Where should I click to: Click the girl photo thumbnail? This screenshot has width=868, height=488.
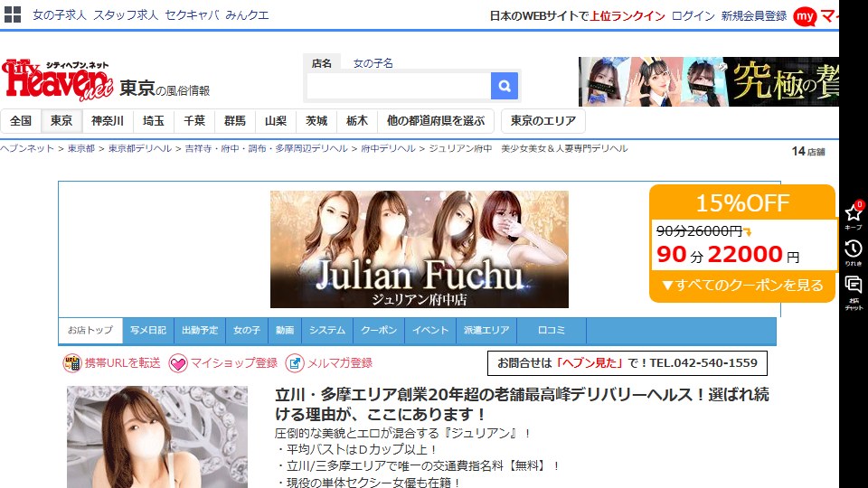pyautogui.click(x=157, y=437)
